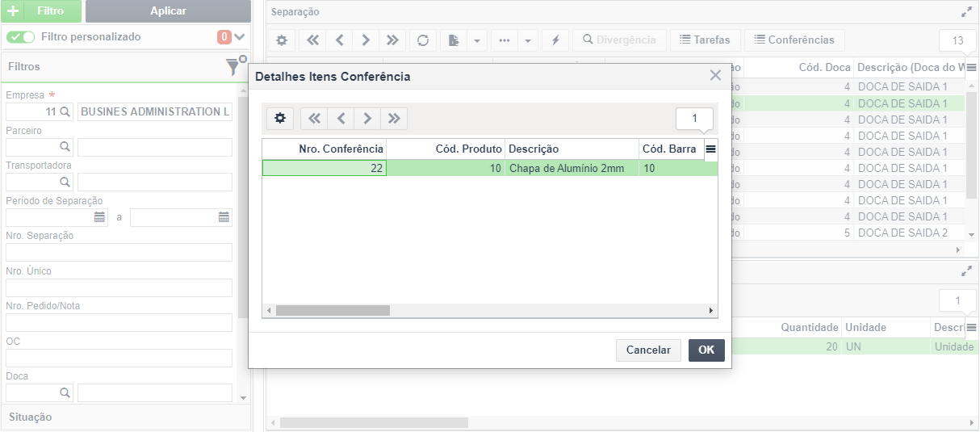
Task: Maximize the lower items panel
Action: click(966, 272)
